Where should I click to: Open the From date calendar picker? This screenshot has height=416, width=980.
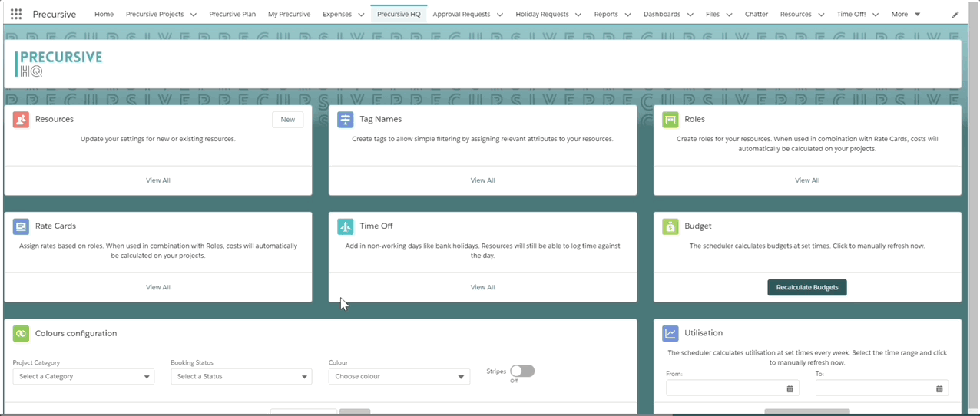click(x=790, y=389)
